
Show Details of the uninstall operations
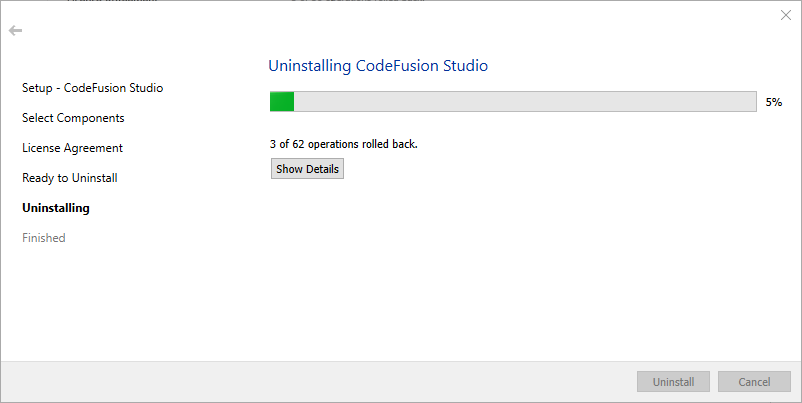click(x=307, y=169)
